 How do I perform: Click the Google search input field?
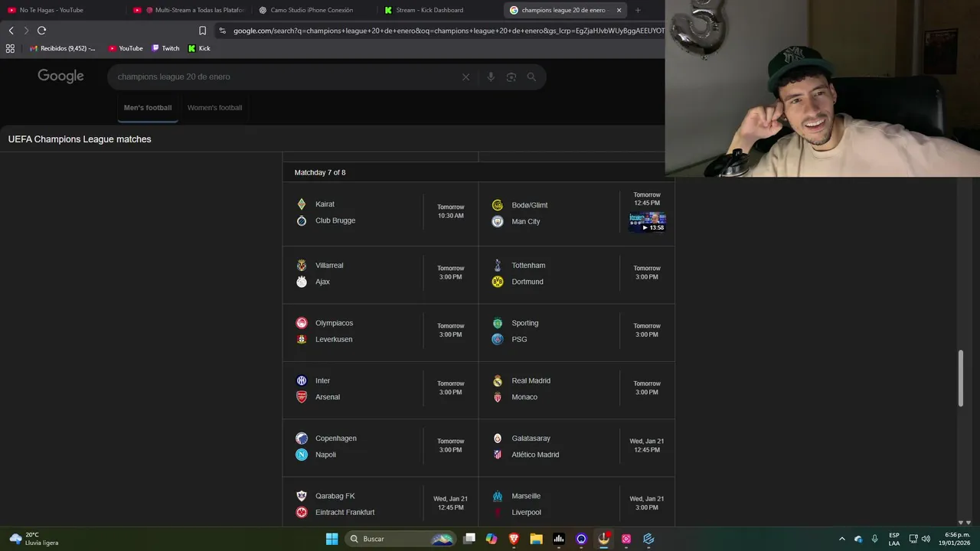(x=287, y=77)
